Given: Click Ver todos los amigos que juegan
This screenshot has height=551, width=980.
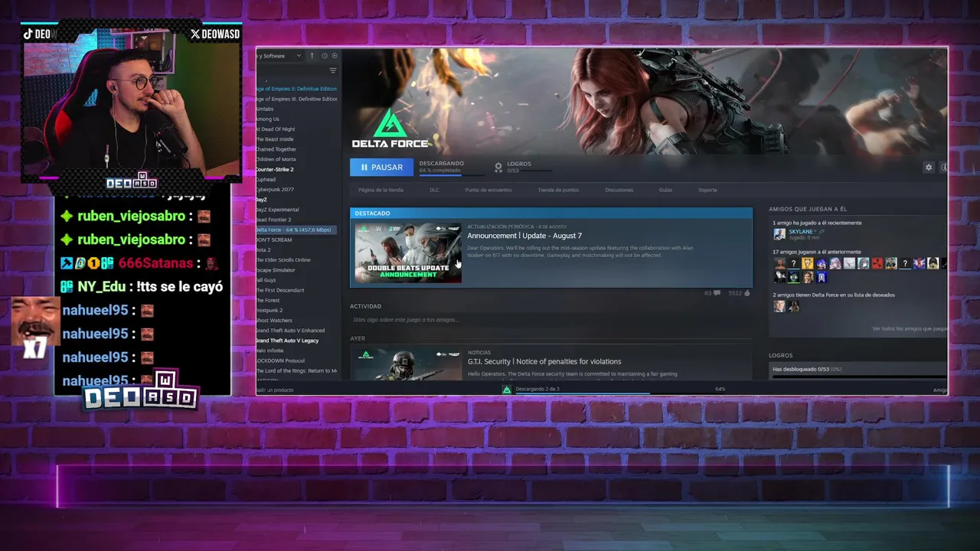Looking at the screenshot, I should (910, 329).
